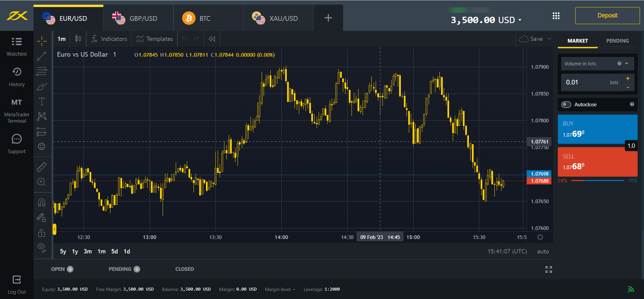The height and width of the screenshot is (299, 644).
Task: Expand the account balance dropdown
Action: coord(520,20)
